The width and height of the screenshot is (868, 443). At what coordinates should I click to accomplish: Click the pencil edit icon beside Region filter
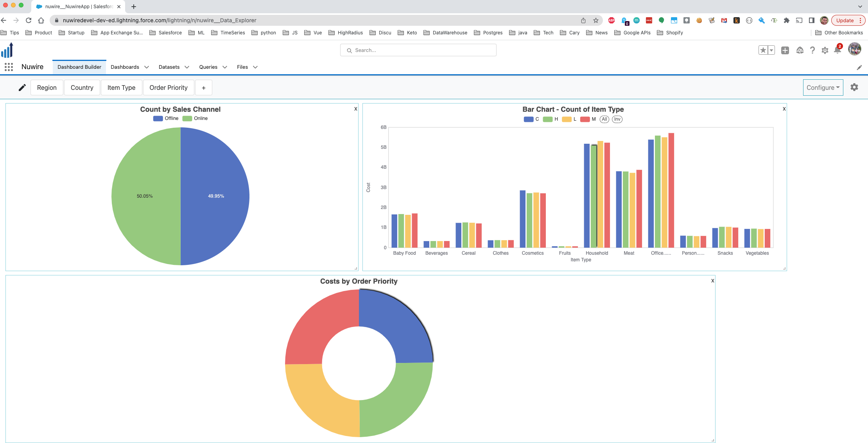[22, 88]
